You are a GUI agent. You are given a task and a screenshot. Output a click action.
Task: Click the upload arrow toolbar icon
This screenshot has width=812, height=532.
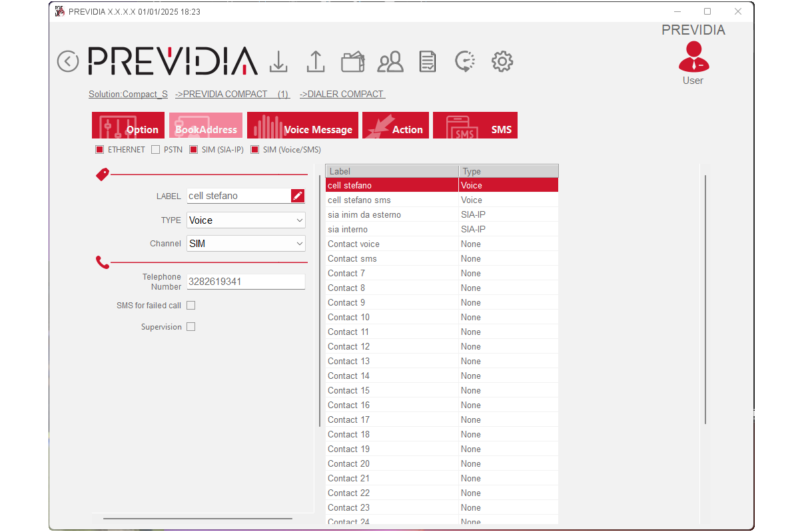(x=315, y=61)
